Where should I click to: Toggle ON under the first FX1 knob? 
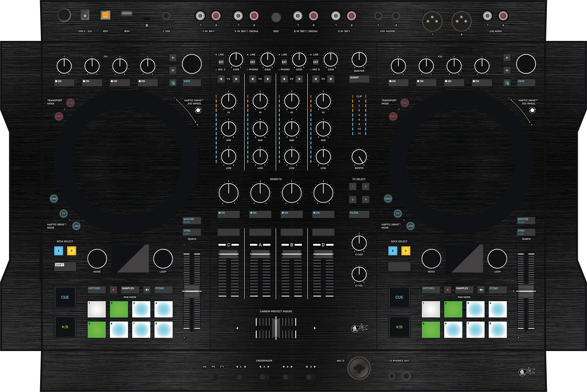(x=64, y=83)
